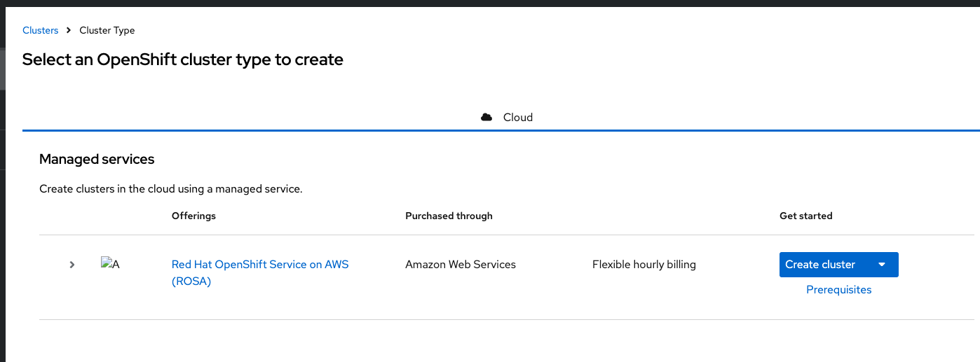Click the Managed services heading
The width and height of the screenshot is (980, 362).
click(x=97, y=159)
